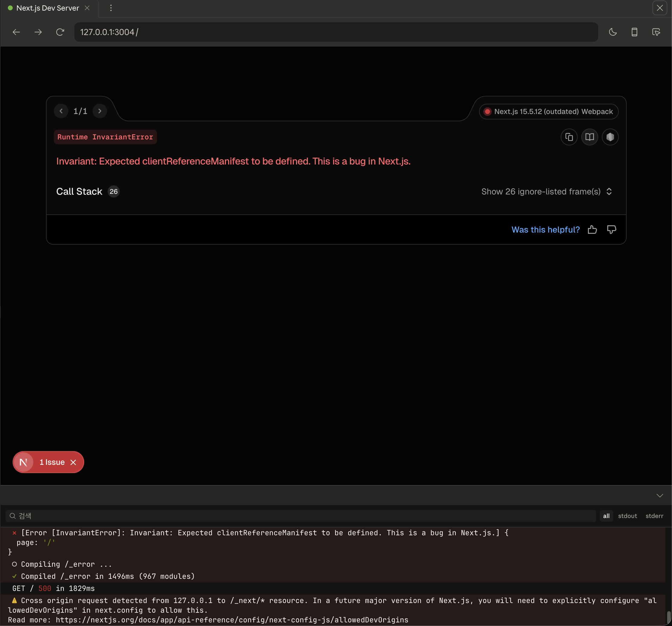Select the stdout log filter
The height and width of the screenshot is (626, 672).
pyautogui.click(x=627, y=516)
